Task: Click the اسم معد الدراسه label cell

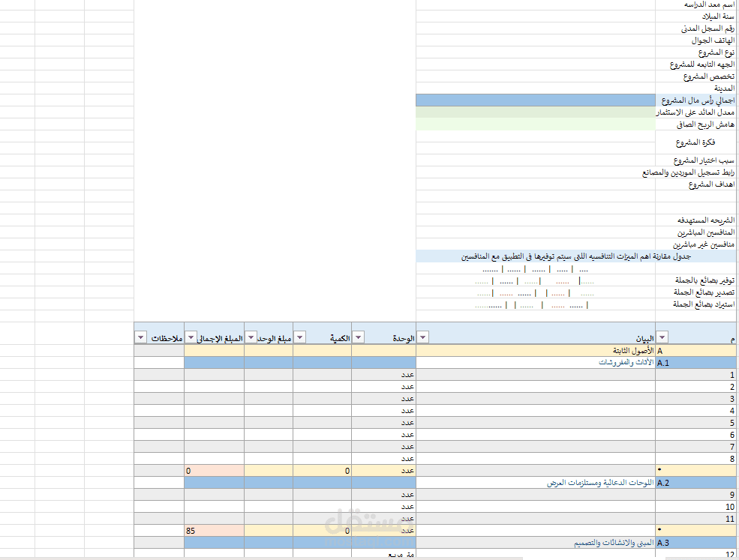Action: click(x=695, y=4)
